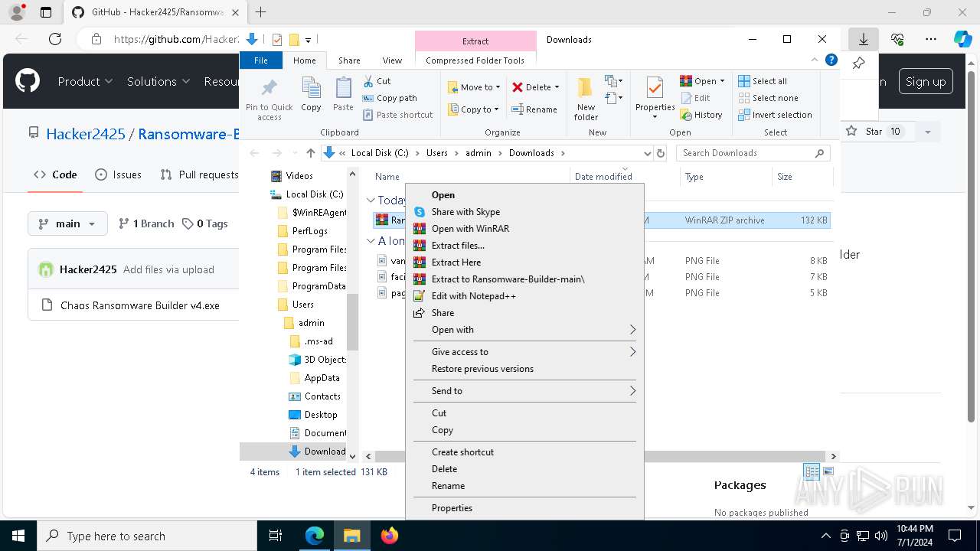This screenshot has height=551, width=980.
Task: Click the details view button
Action: point(812,471)
